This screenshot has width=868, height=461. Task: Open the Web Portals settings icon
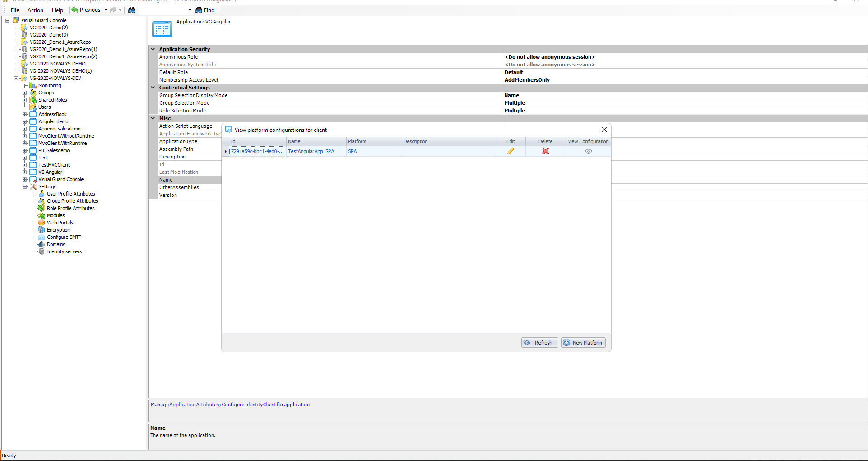point(42,223)
